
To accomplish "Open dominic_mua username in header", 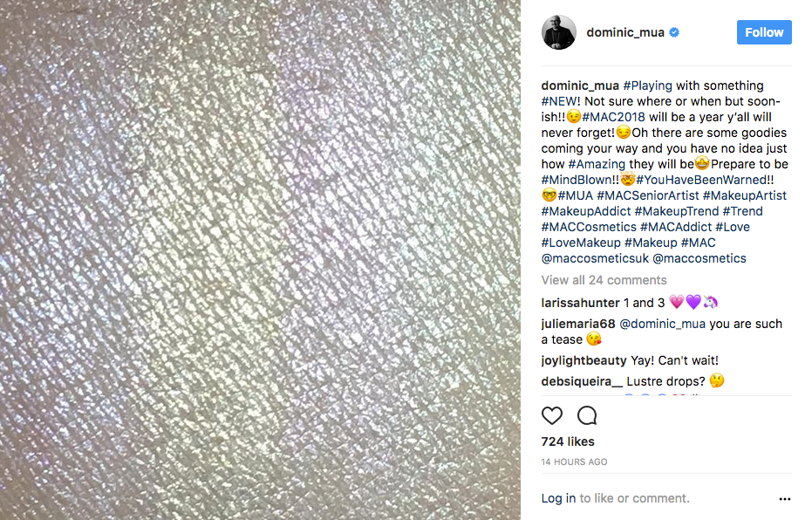I will (x=625, y=32).
